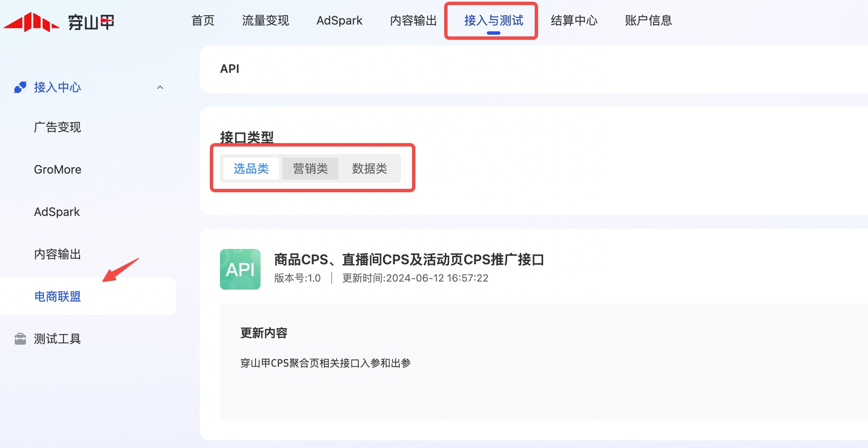Click the 测试工具 briefcase icon

coord(20,339)
